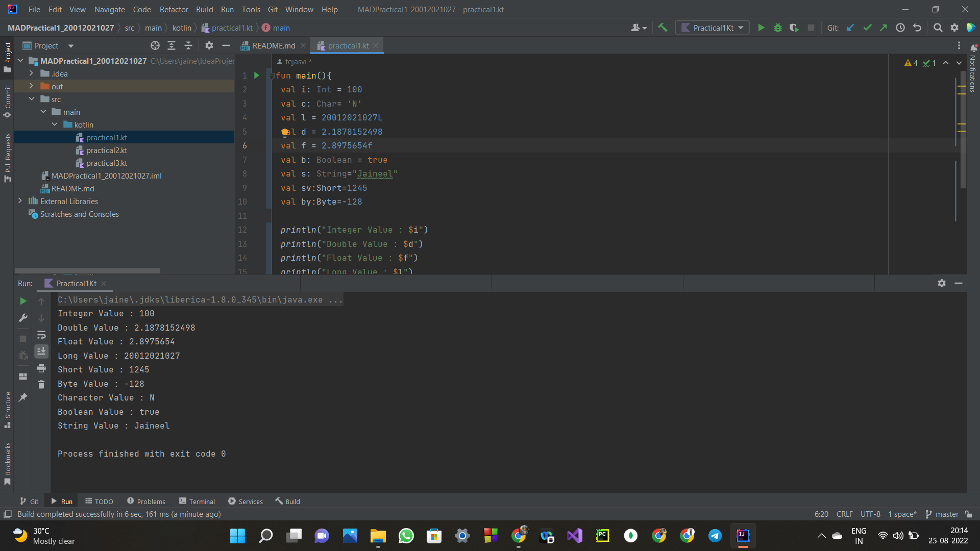Open Windows Start menu
980x551 pixels.
tap(237, 536)
